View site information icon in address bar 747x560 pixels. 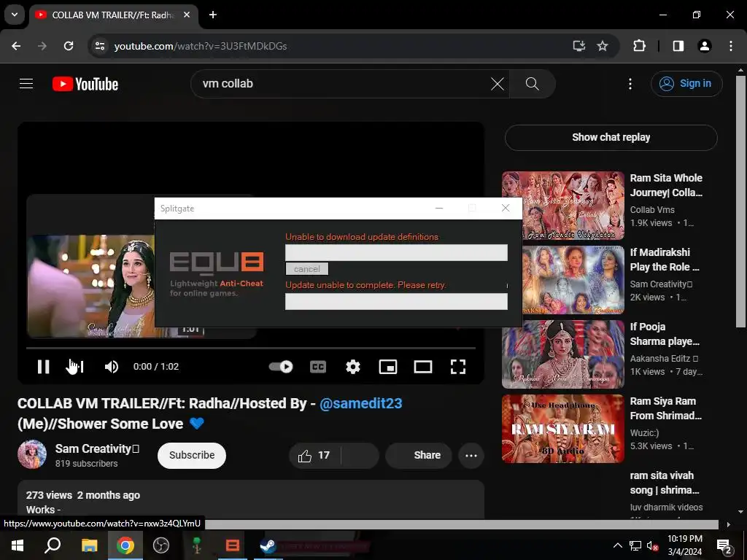(99, 46)
